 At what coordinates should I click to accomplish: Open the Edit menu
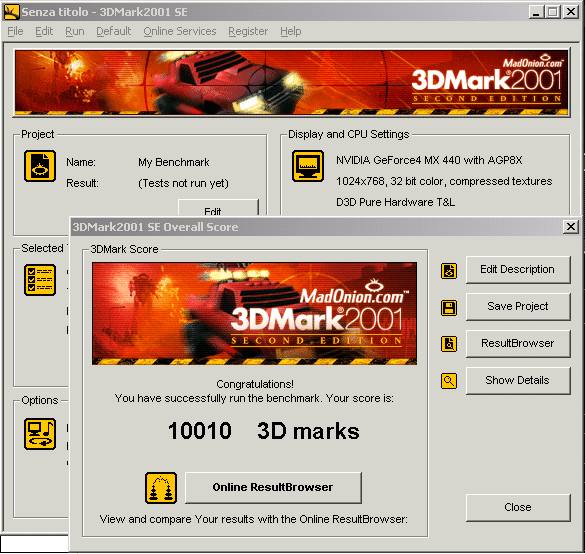coord(44,31)
